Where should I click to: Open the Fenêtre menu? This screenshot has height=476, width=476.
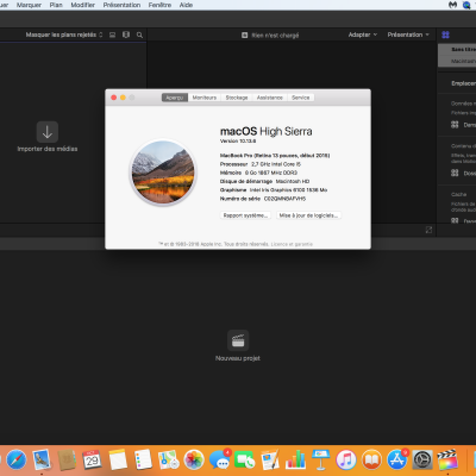[x=160, y=5]
